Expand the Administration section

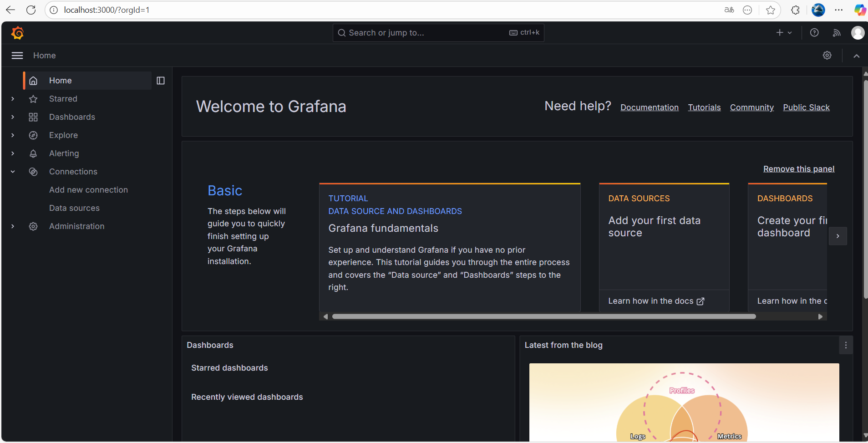13,226
